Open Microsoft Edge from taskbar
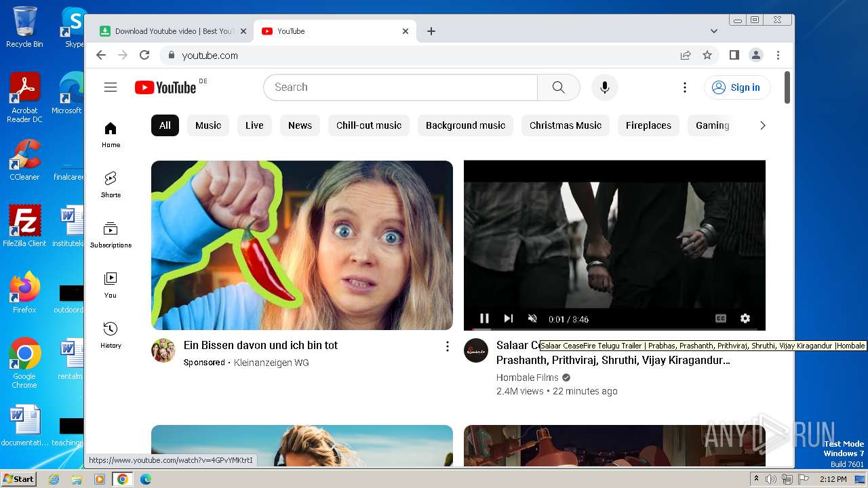The height and width of the screenshot is (488, 868). pos(145,479)
